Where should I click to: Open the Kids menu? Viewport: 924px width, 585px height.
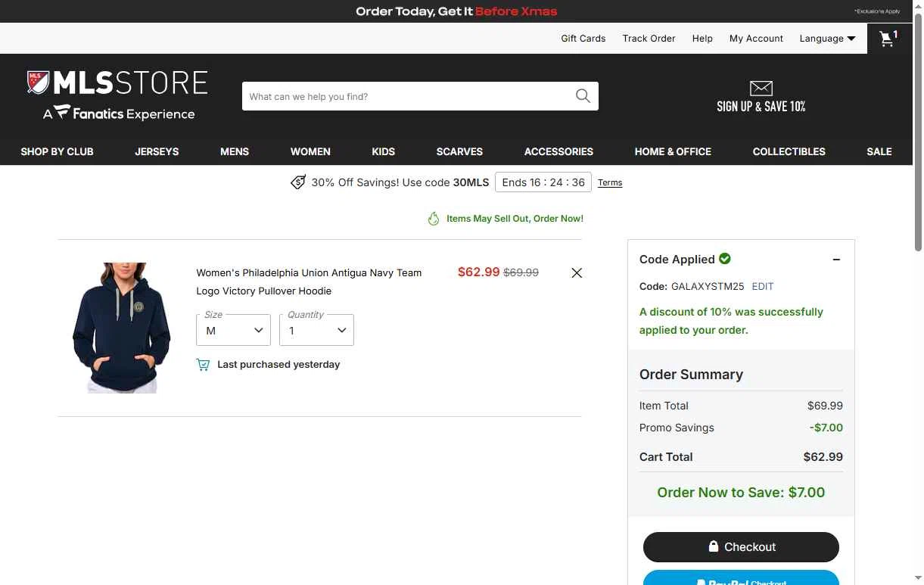pyautogui.click(x=384, y=151)
